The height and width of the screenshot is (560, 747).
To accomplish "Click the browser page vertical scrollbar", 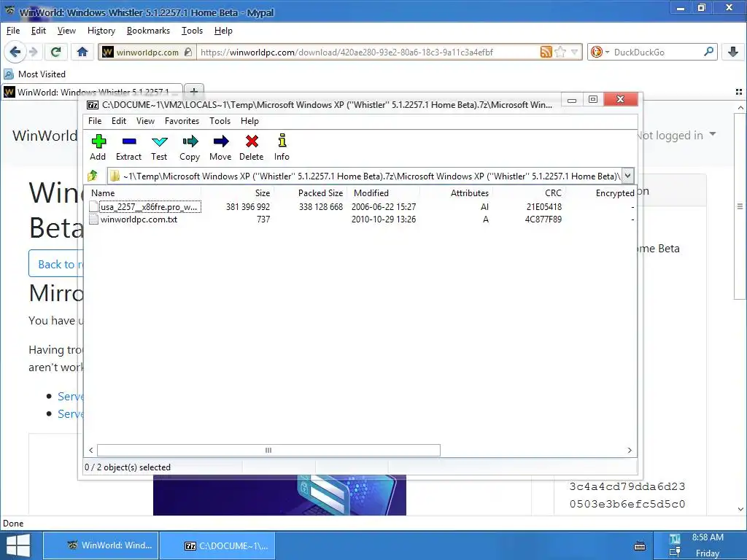I will click(740, 206).
